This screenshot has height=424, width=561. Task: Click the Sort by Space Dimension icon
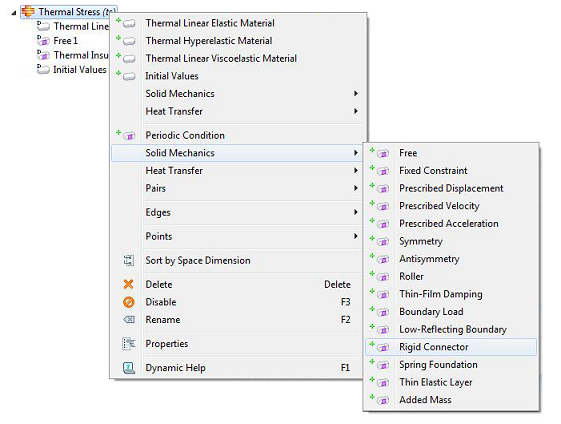click(x=129, y=260)
